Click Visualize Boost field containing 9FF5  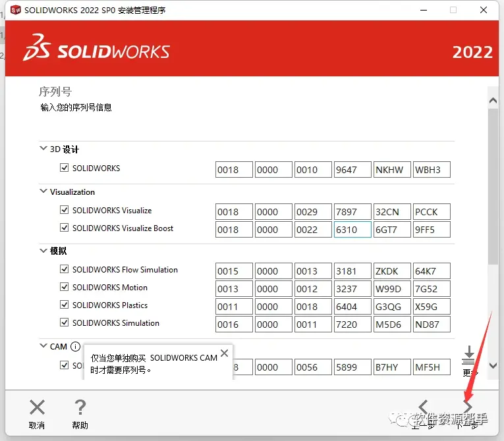pos(432,230)
